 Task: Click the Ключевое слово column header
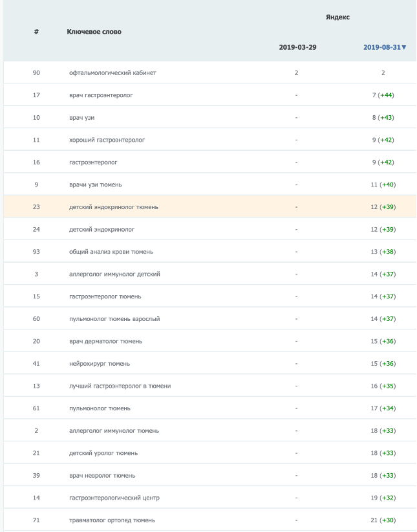pyautogui.click(x=94, y=32)
